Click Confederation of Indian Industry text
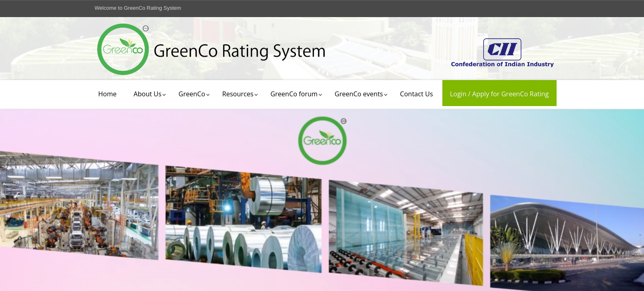644x291 pixels. 502,64
